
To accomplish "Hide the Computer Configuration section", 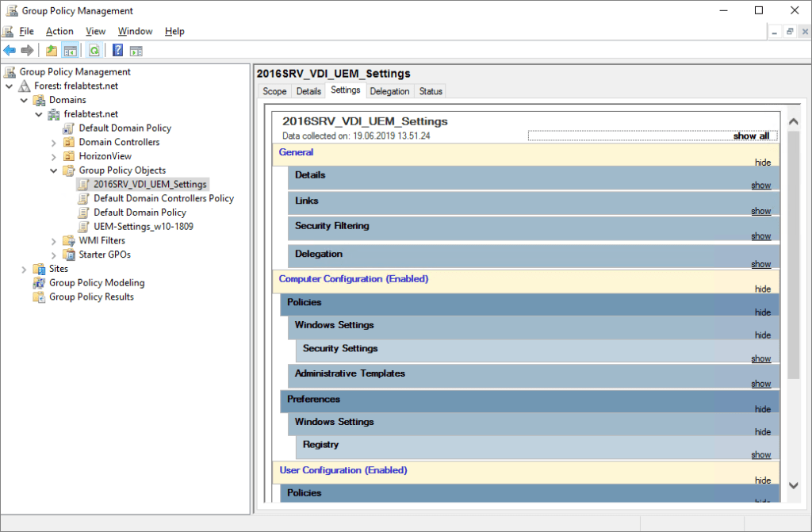I will coord(762,289).
